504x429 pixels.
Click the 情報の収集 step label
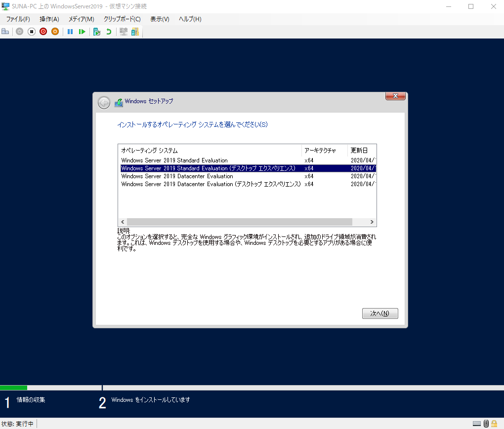coord(31,400)
